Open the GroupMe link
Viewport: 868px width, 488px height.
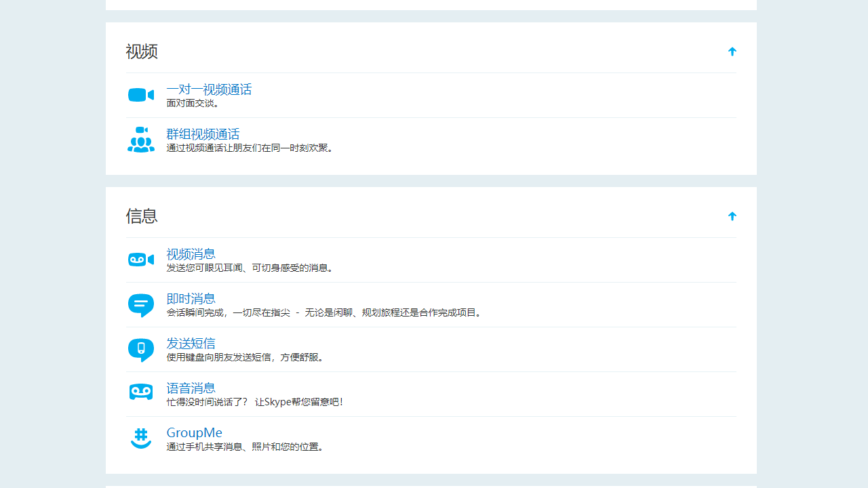tap(194, 432)
